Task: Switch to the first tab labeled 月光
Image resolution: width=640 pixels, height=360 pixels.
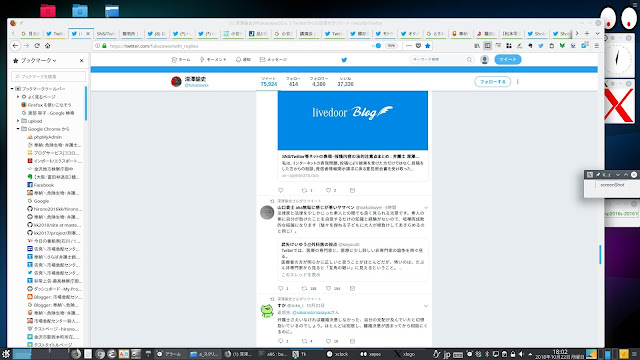Action: 31,34
